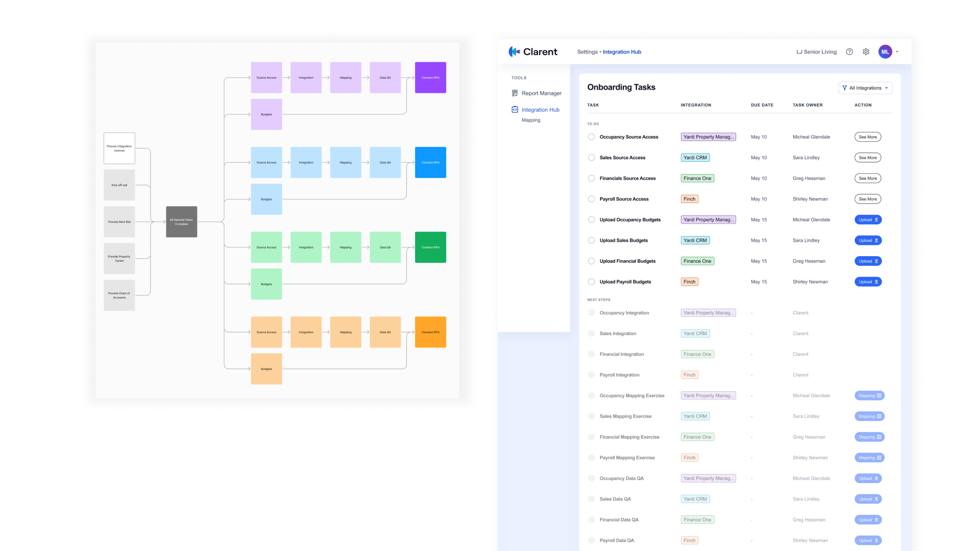Click the Integration Hub sidebar icon
Viewport: 980px width, 551px height.
point(514,110)
